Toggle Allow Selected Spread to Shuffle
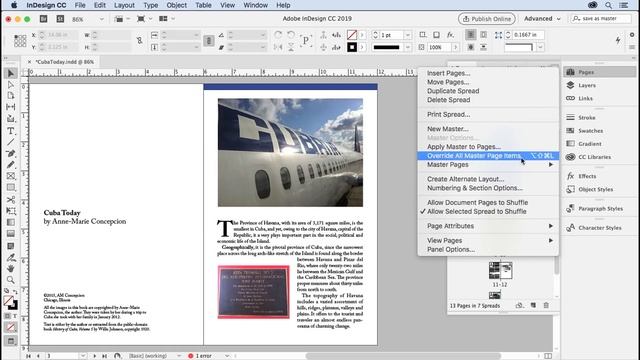640x360 pixels. (476, 211)
